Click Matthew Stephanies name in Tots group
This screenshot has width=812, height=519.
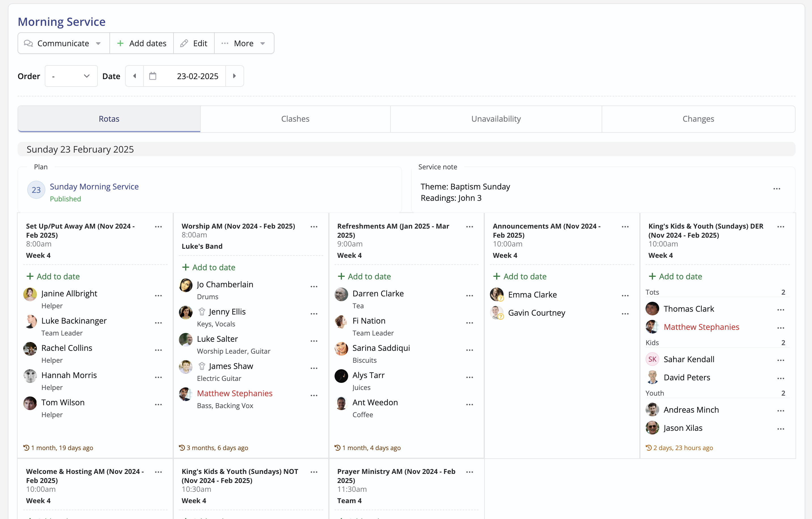[x=701, y=327]
